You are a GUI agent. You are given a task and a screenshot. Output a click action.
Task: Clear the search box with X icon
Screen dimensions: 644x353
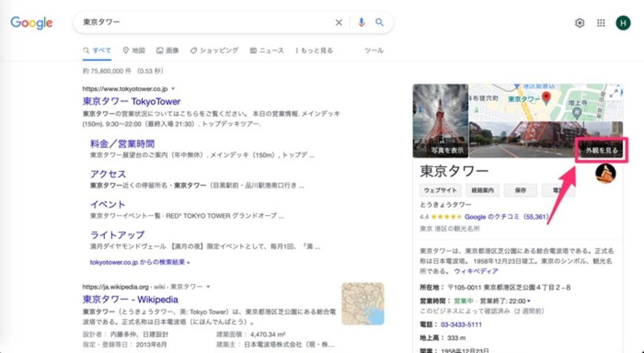338,23
